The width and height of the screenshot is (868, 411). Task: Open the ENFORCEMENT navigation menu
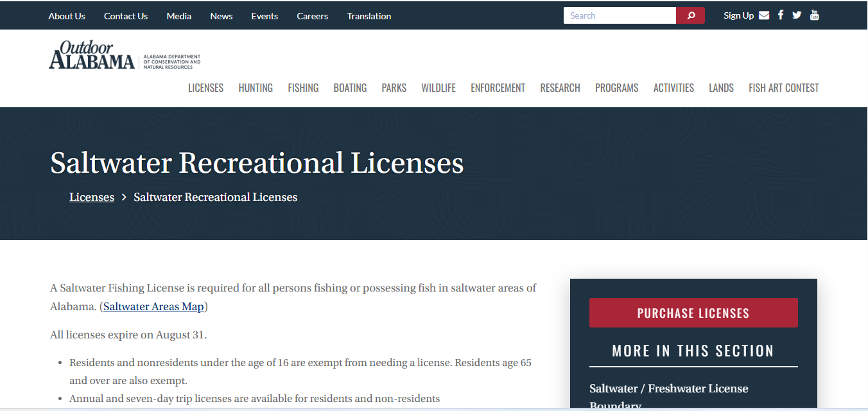tap(498, 88)
